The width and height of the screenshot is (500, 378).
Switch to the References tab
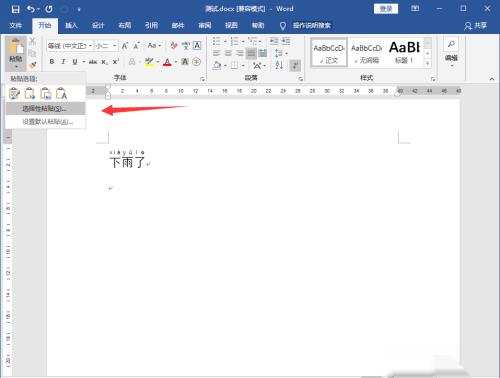(151, 26)
